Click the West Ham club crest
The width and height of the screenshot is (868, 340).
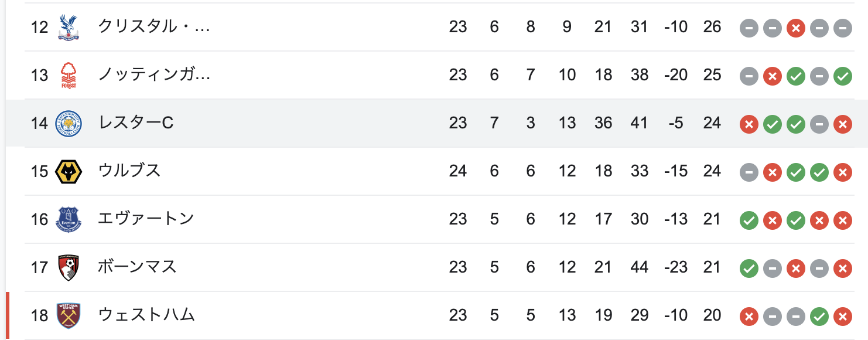click(69, 315)
